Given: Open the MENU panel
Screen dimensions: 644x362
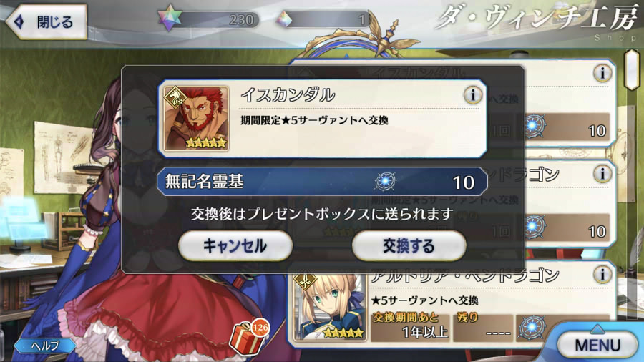Looking at the screenshot, I should coord(597,344).
